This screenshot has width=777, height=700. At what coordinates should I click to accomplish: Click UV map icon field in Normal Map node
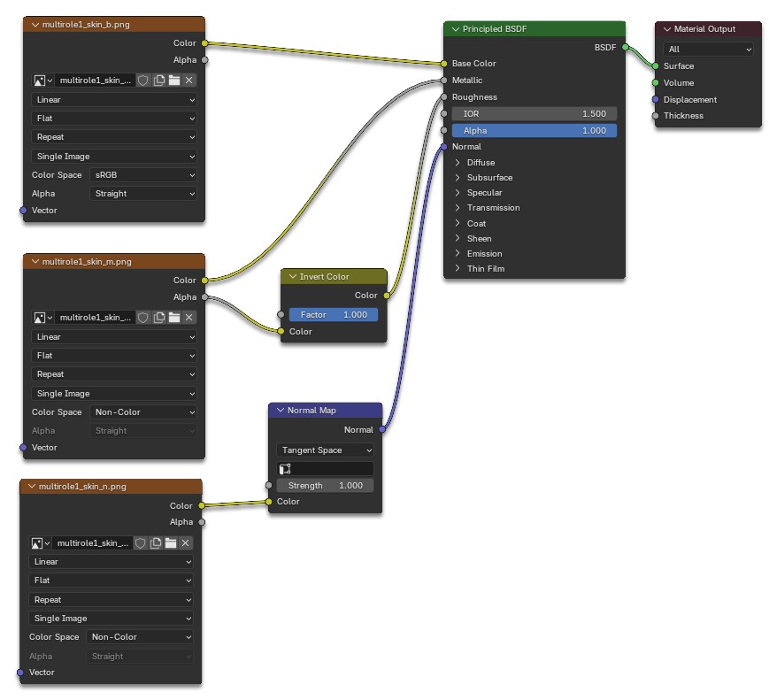pos(325,469)
